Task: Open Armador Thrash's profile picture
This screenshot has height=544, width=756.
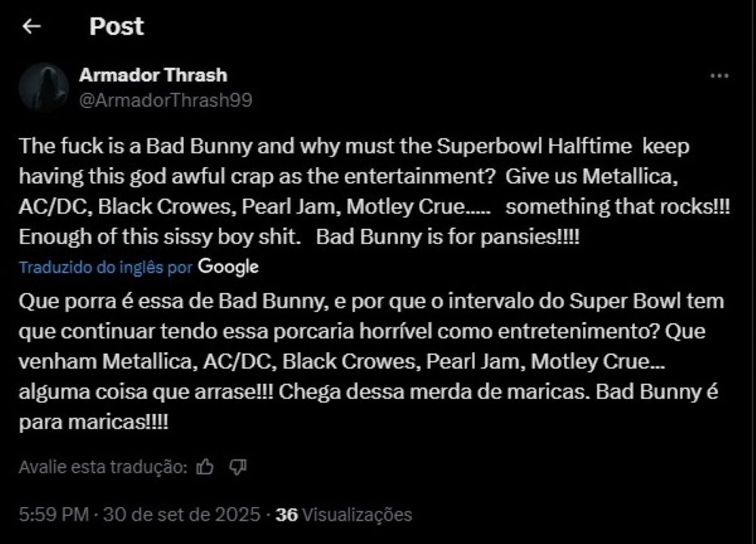Action: (x=44, y=87)
